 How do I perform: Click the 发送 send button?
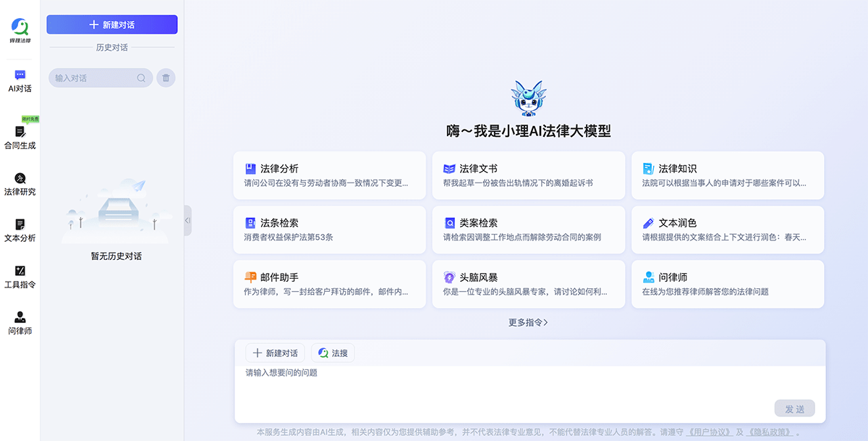click(x=794, y=408)
